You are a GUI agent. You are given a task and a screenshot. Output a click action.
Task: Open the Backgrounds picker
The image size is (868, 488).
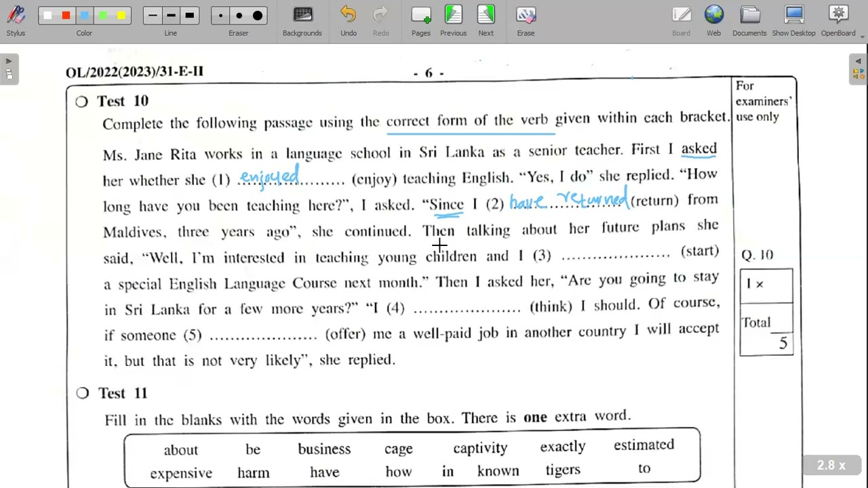[302, 21]
